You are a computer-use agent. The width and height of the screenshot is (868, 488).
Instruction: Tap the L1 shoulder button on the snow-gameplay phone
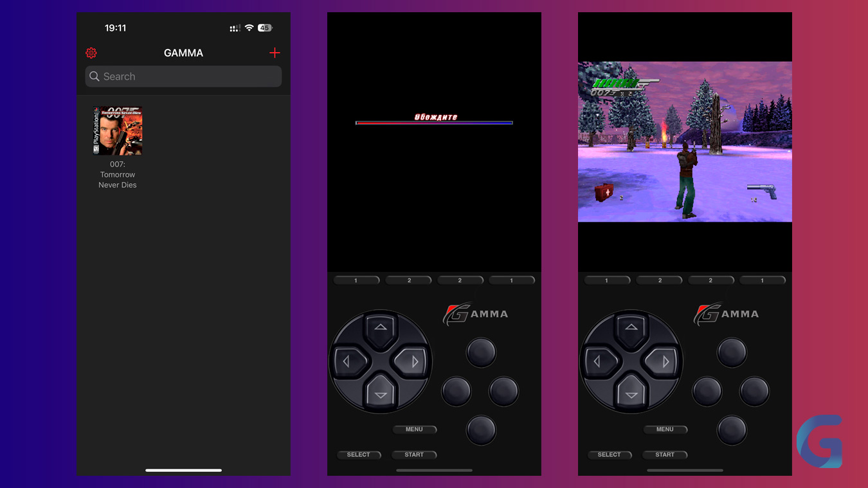point(607,280)
